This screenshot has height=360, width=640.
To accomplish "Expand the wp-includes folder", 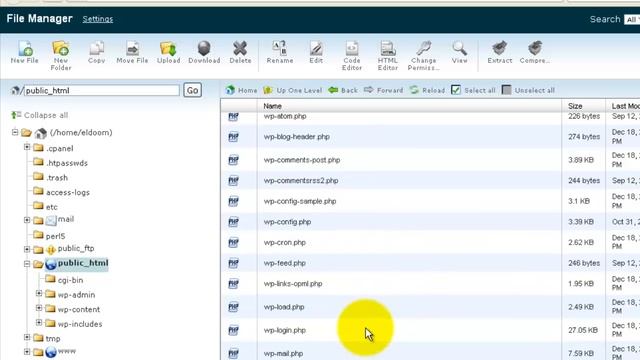I will tap(39, 322).
